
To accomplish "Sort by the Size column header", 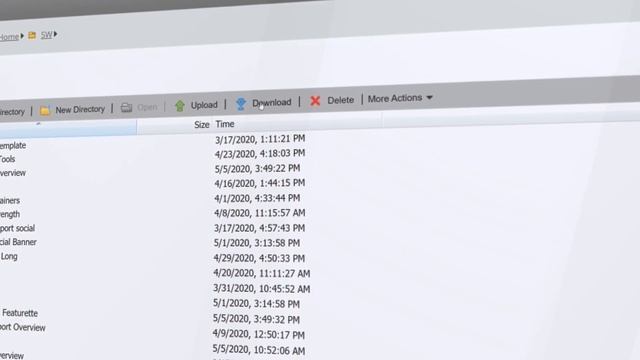I will 202,124.
